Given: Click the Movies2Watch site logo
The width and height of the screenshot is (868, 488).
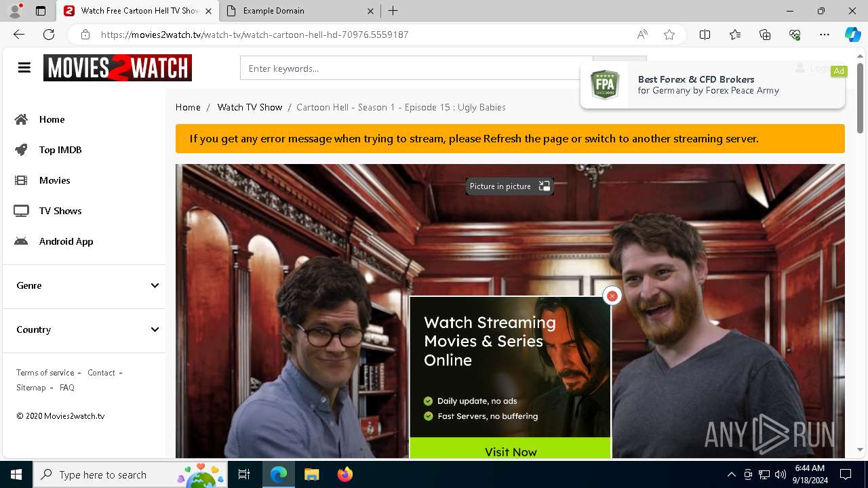Looking at the screenshot, I should 117,68.
